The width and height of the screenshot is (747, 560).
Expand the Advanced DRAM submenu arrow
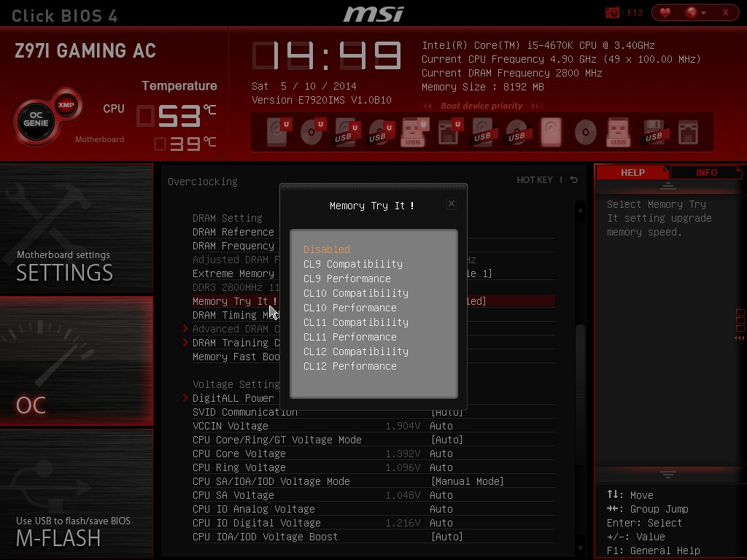click(x=185, y=329)
